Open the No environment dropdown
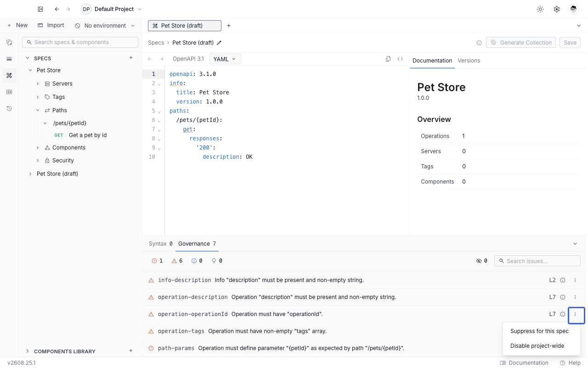 click(x=105, y=26)
